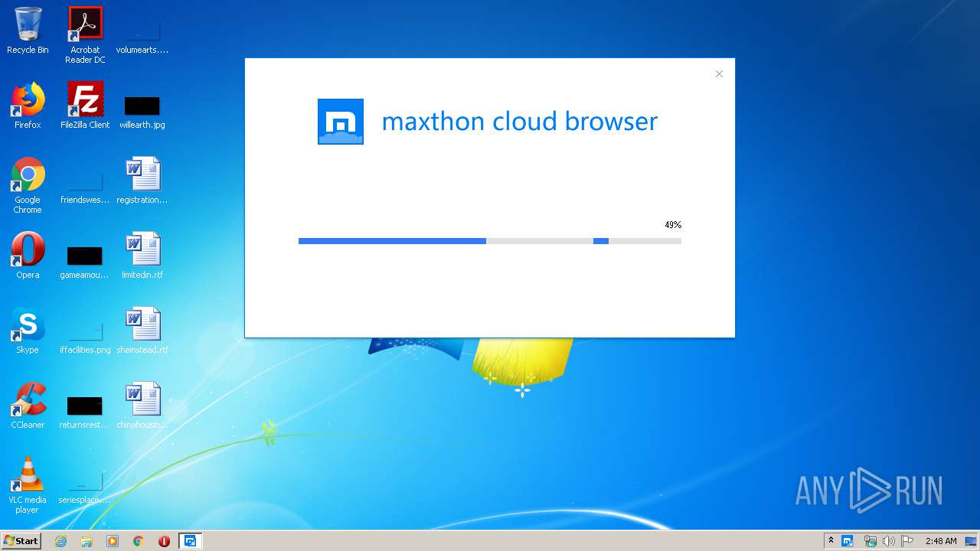Open the Firefox desktop shortcut
Viewport: 980px width, 551px height.
click(28, 106)
